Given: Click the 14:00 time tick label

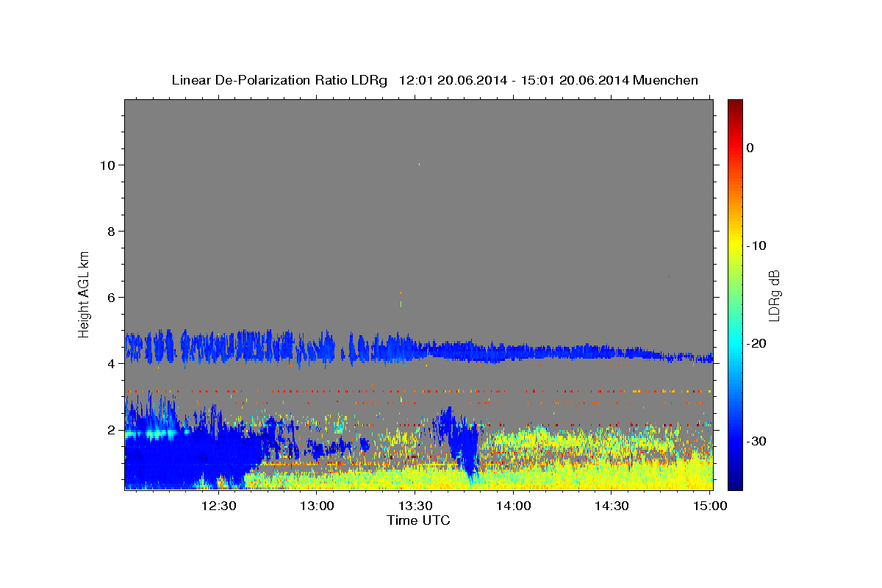Looking at the screenshot, I should [513, 506].
